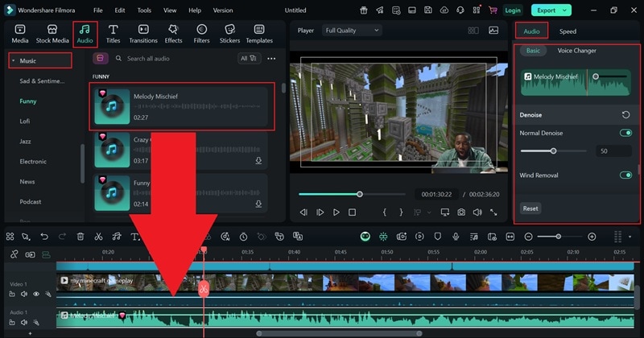Switch to the Speed tab
Image resolution: width=644 pixels, height=338 pixels.
[568, 31]
